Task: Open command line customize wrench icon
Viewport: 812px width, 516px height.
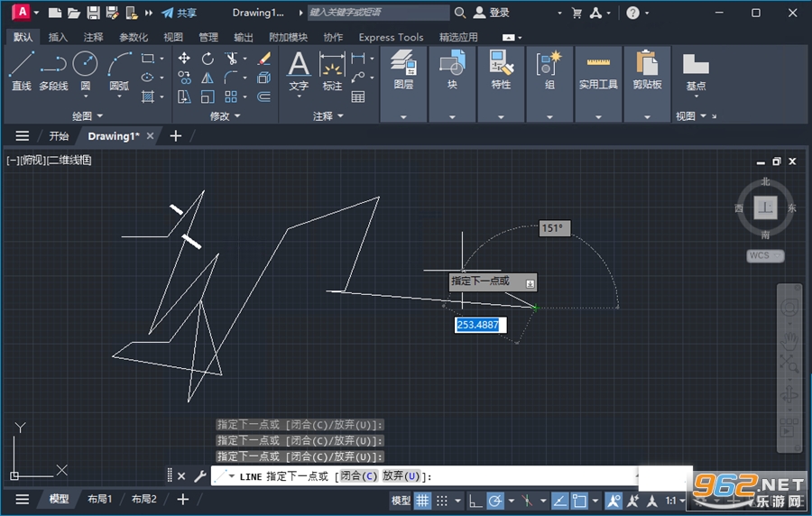Action: point(200,476)
